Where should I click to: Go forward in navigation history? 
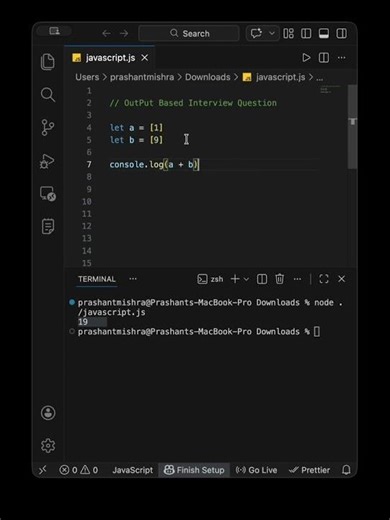tap(124, 34)
